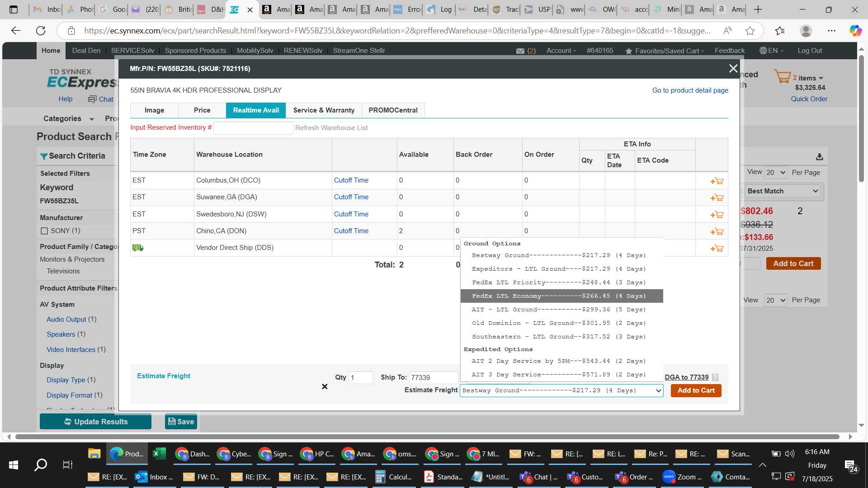Screen dimensions: 868x488
Task: Select the Realtime Avail tab
Action: [256, 110]
